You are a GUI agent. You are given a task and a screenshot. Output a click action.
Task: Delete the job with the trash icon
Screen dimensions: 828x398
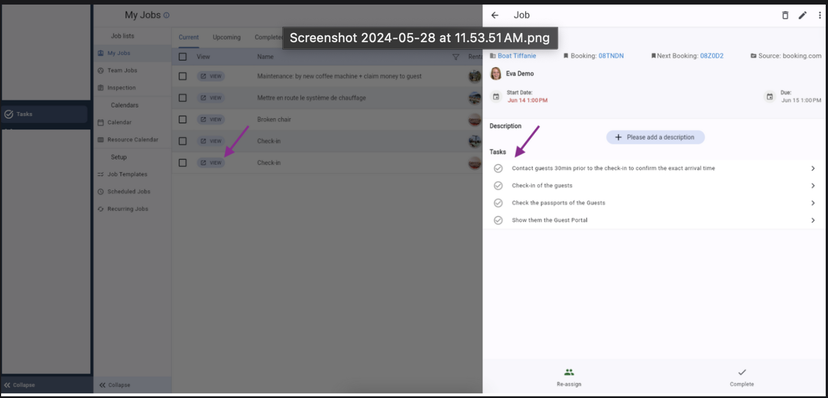point(785,15)
